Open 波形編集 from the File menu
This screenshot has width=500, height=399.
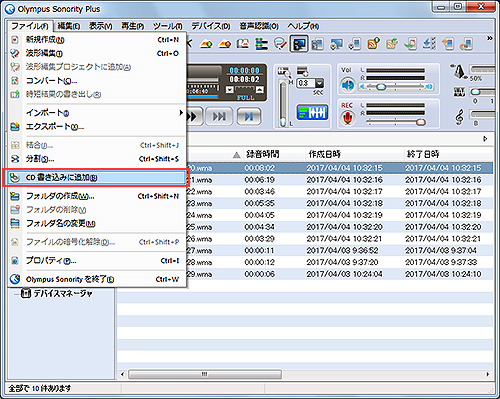tap(96, 53)
